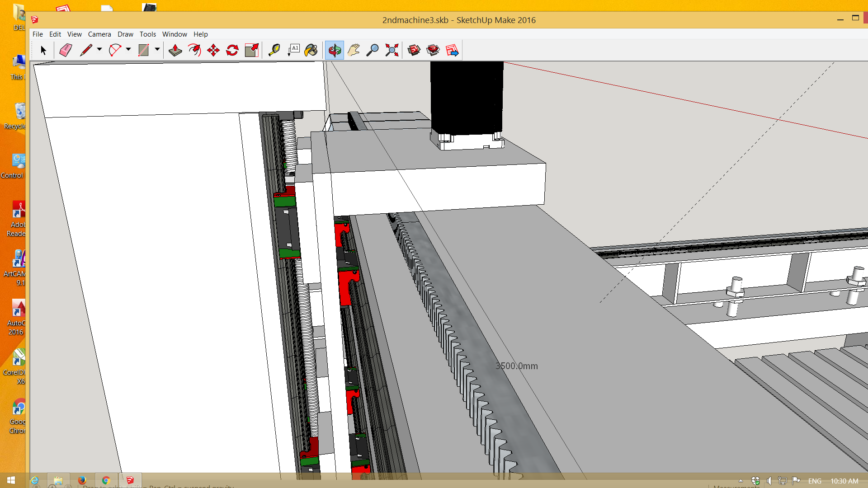Open the Extension Warehouse button
868x488 pixels.
[x=433, y=50]
